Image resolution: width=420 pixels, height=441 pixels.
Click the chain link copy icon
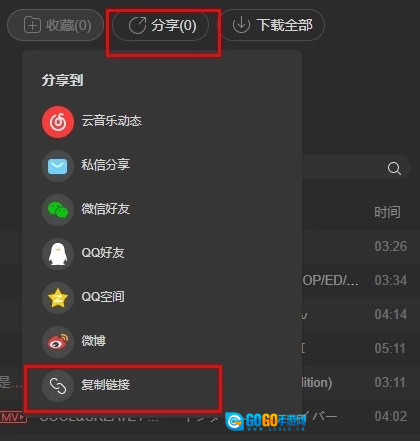click(58, 386)
